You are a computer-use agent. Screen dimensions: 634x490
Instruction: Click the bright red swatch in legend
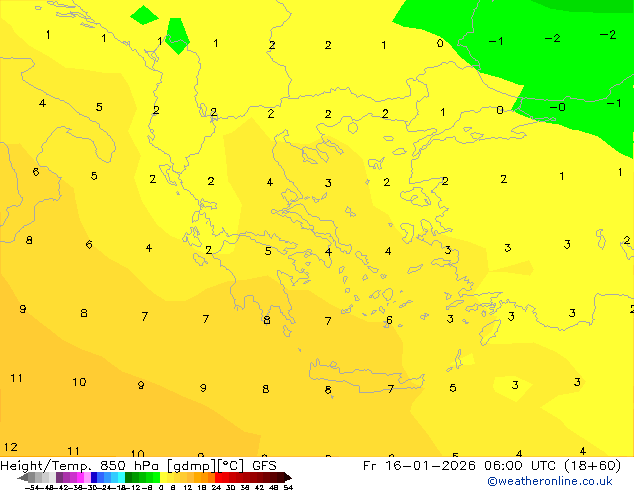218,477
